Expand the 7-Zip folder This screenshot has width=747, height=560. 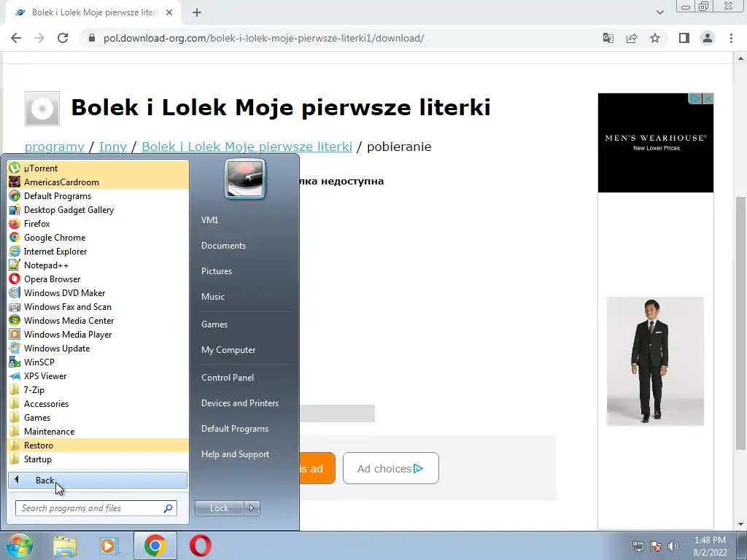(98, 389)
